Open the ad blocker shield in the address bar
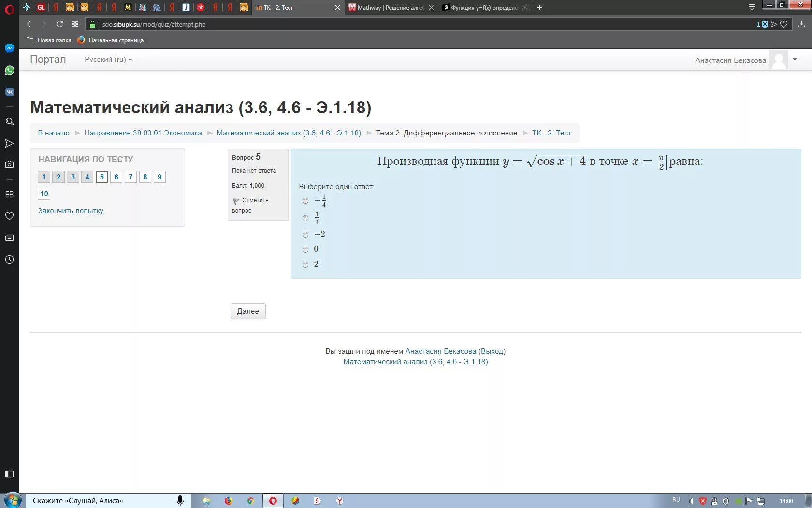Image resolution: width=812 pixels, height=508 pixels. click(764, 24)
